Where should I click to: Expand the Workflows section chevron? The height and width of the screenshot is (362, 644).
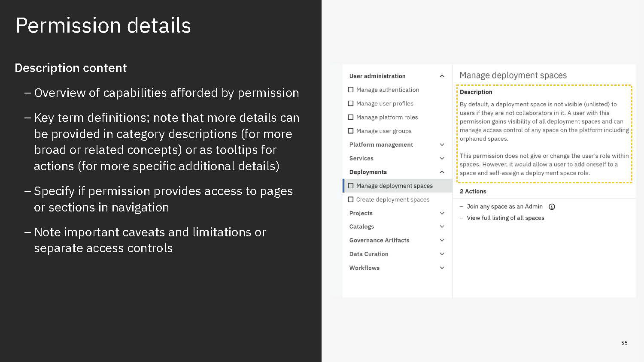coord(442,268)
